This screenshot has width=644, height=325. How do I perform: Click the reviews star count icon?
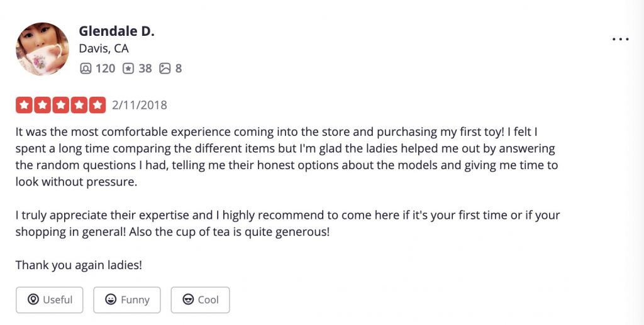tap(128, 68)
